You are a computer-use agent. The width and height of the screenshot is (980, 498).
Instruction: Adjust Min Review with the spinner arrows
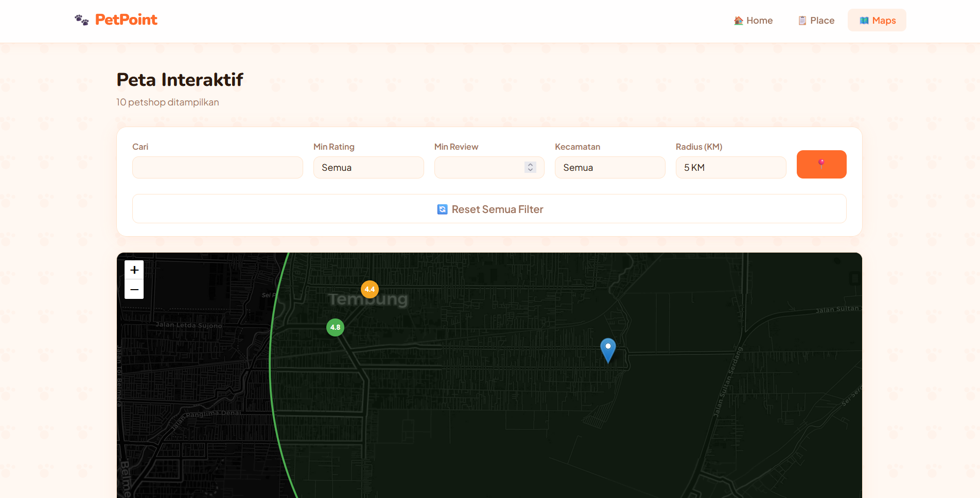pyautogui.click(x=531, y=167)
